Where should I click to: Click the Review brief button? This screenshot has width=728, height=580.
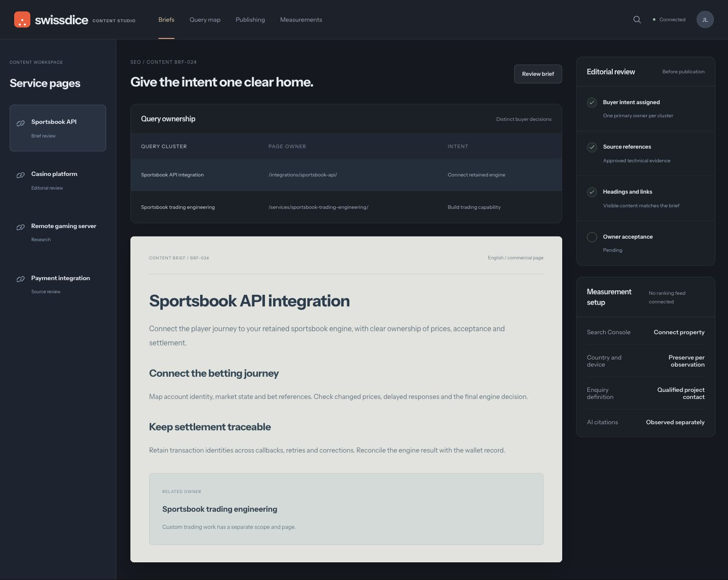[x=538, y=74]
